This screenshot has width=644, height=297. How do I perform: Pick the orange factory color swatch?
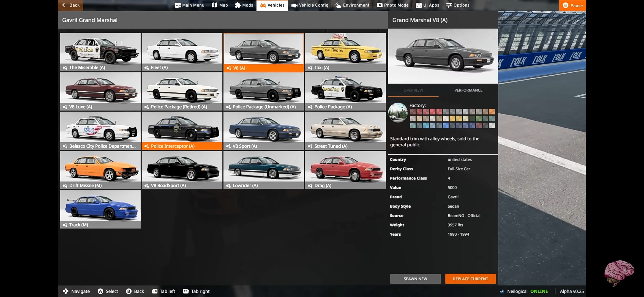tap(492, 112)
